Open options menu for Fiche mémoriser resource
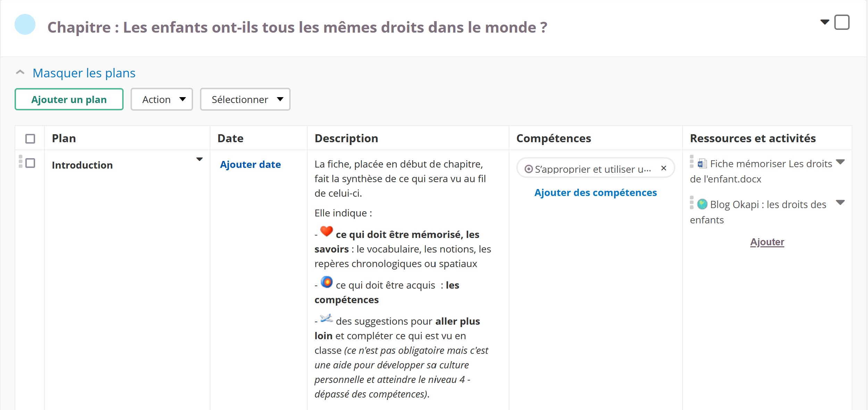The image size is (868, 410). click(x=840, y=162)
